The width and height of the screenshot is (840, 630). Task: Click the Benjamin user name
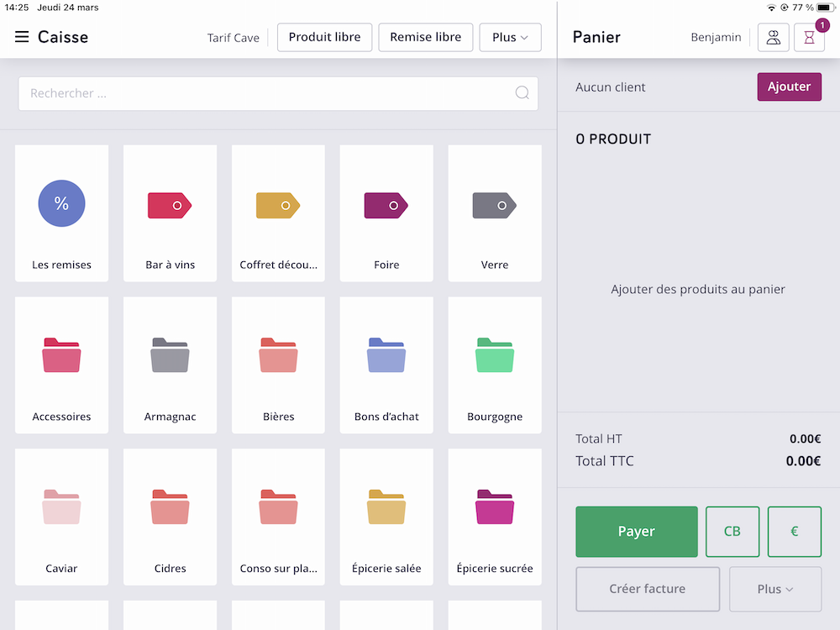[716, 38]
